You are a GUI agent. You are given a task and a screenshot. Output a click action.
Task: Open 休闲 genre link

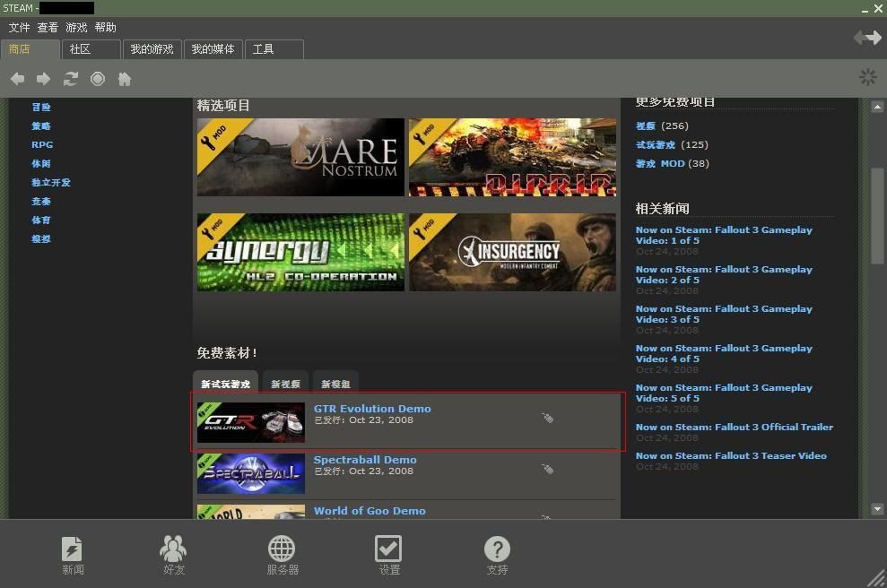(41, 163)
